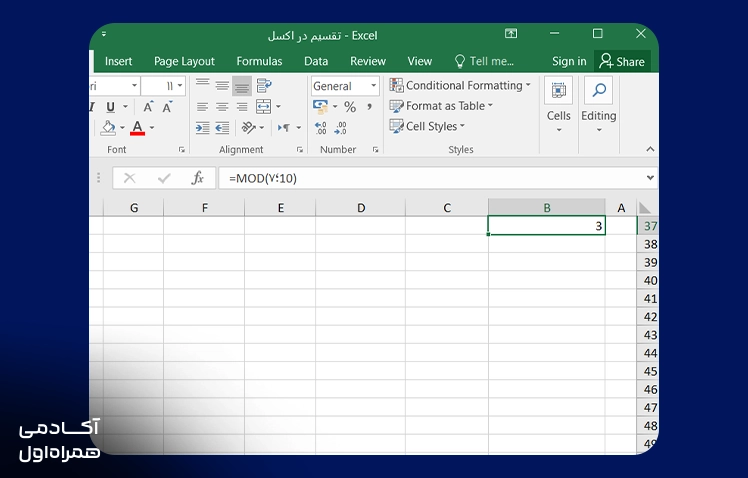Viewport: 748px width, 478px height.
Task: Open Quick Access Toolbar customize arrow
Action: click(x=104, y=34)
